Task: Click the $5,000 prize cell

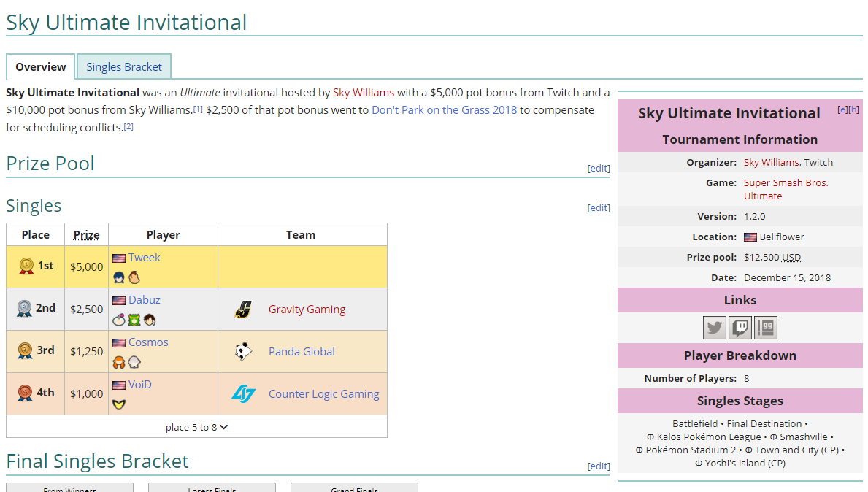Action: 86,266
